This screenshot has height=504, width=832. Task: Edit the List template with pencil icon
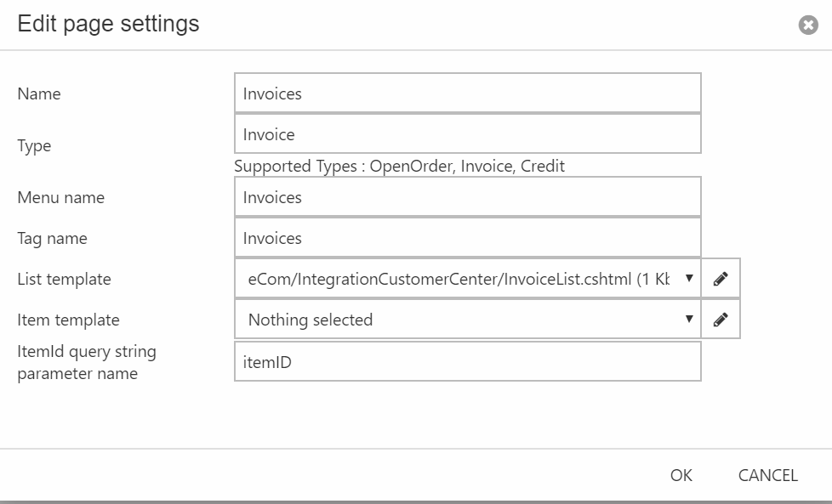[721, 279]
